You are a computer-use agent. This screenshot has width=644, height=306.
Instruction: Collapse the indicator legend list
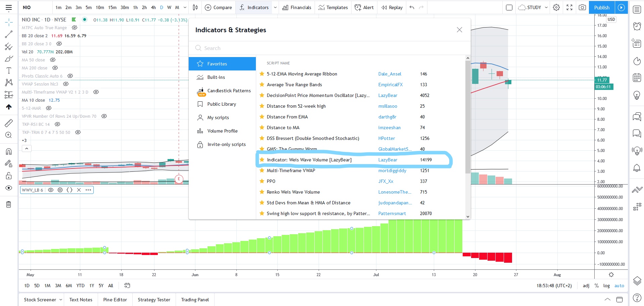click(x=27, y=148)
